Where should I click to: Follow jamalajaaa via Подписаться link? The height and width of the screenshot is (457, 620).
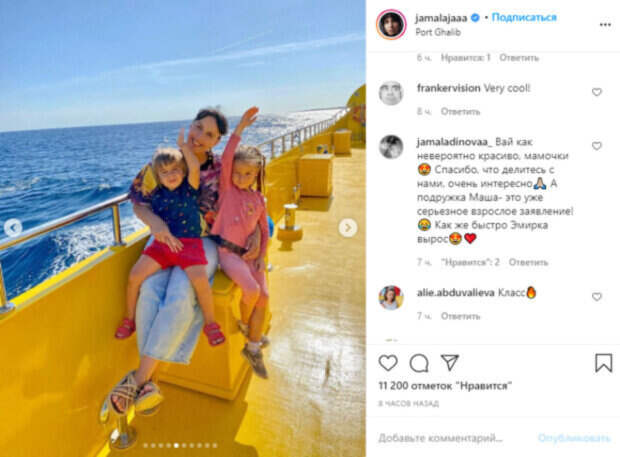click(x=524, y=17)
